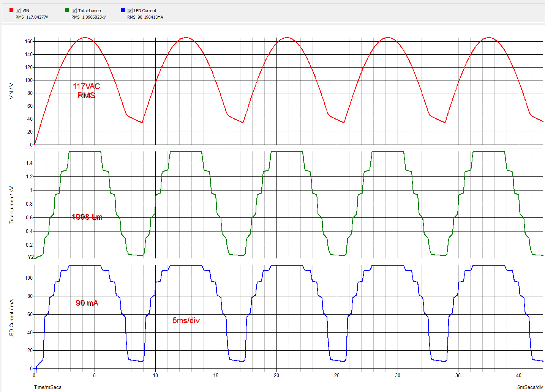The width and height of the screenshot is (545, 392).
Task: Click the blue LED Current color swatch
Action: [123, 10]
